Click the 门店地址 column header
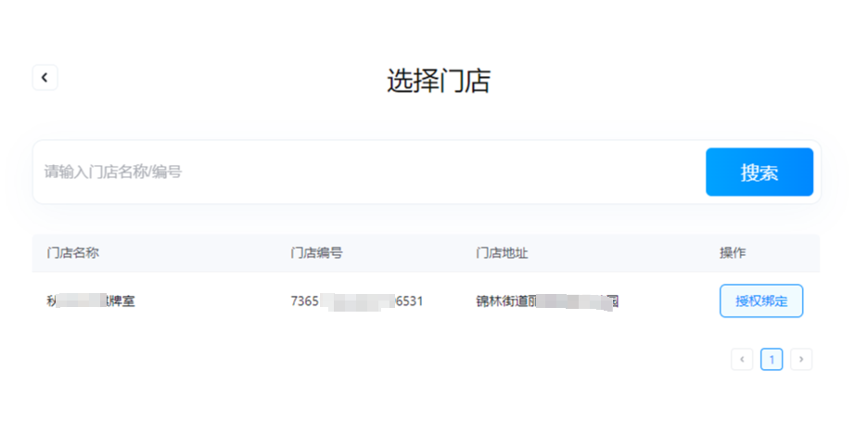This screenshot has width=868, height=422. point(502,253)
